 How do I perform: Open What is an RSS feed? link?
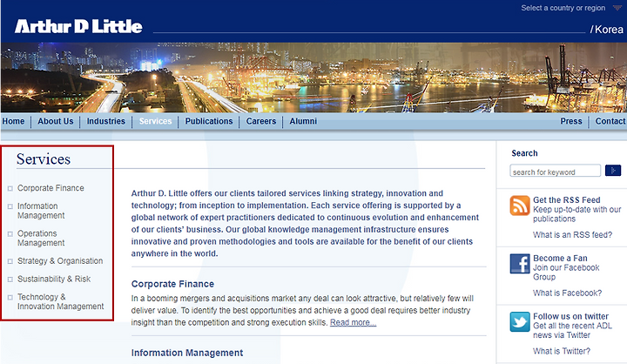[573, 235]
